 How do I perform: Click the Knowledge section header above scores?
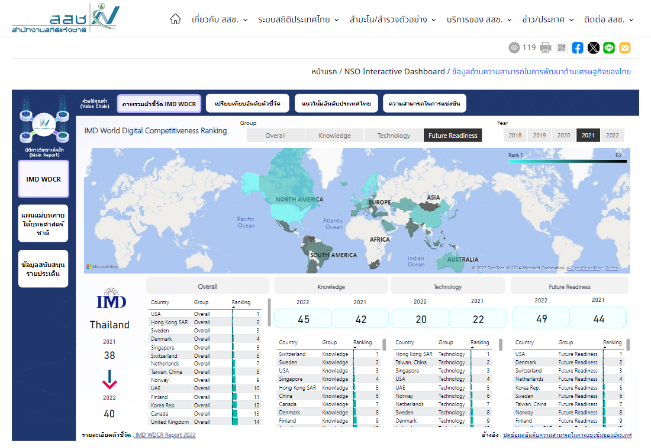[x=331, y=286]
